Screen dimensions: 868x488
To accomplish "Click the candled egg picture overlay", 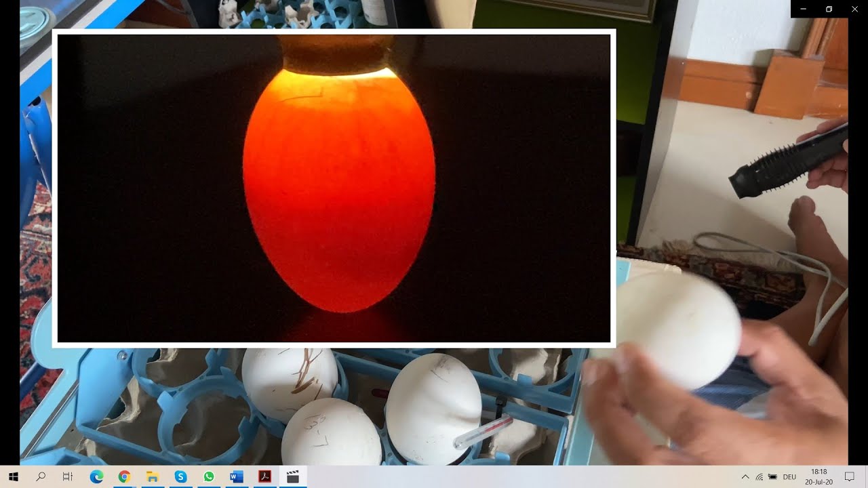I will 334,188.
